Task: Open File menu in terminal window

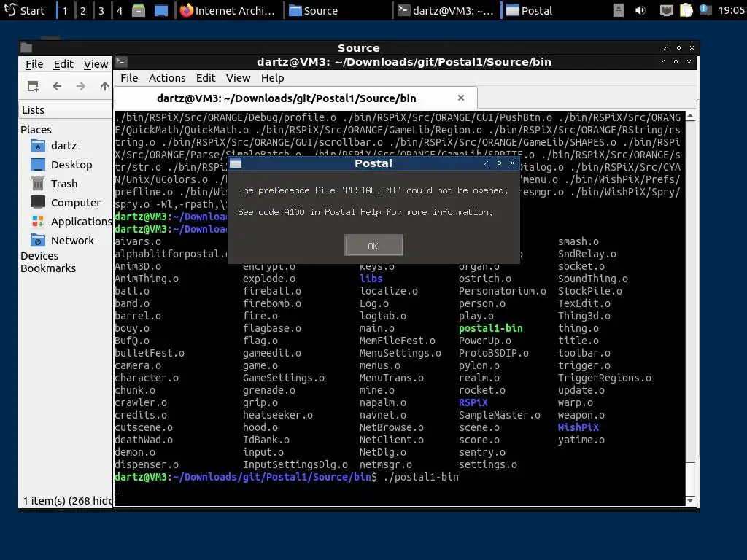Action: click(x=129, y=78)
